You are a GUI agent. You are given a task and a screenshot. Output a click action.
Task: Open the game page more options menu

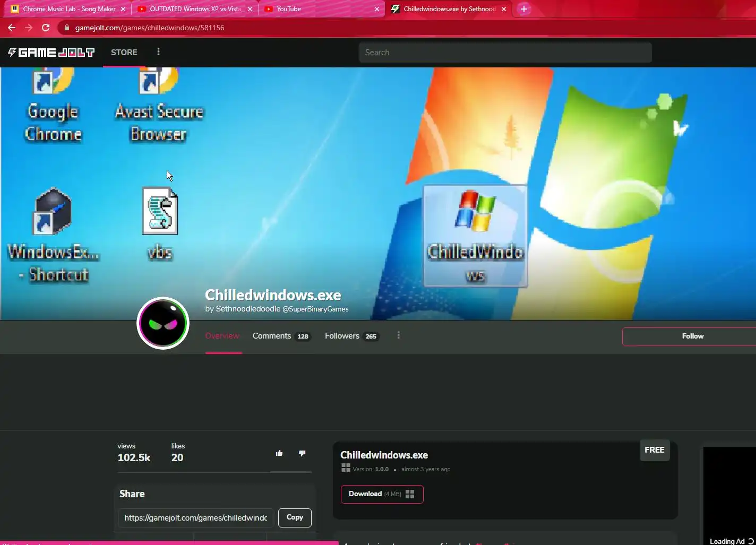click(x=399, y=335)
